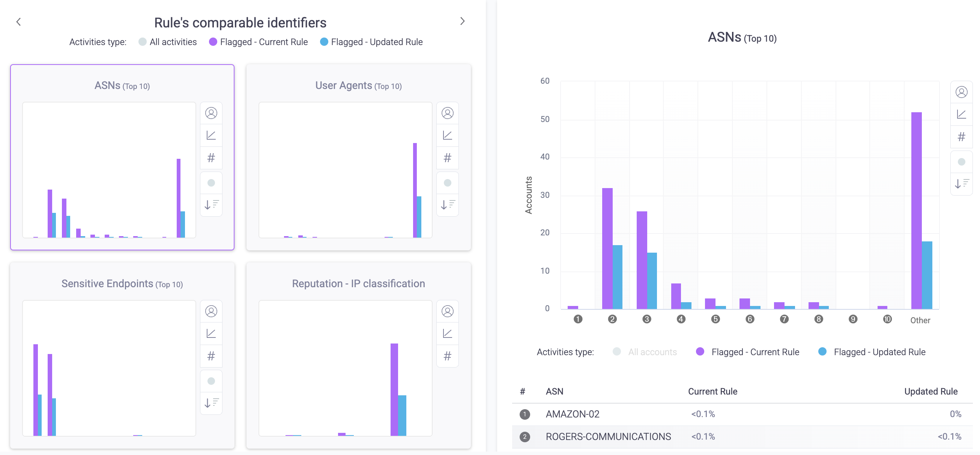This screenshot has height=455, width=980.
Task: Click the gray dot toggle in ASNs card
Action: pos(211,183)
